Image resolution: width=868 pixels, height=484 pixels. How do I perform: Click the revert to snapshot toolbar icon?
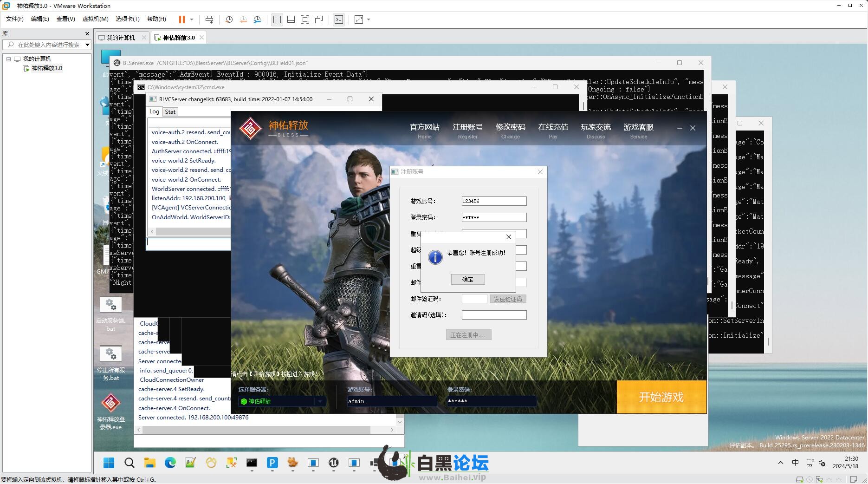[x=243, y=20]
